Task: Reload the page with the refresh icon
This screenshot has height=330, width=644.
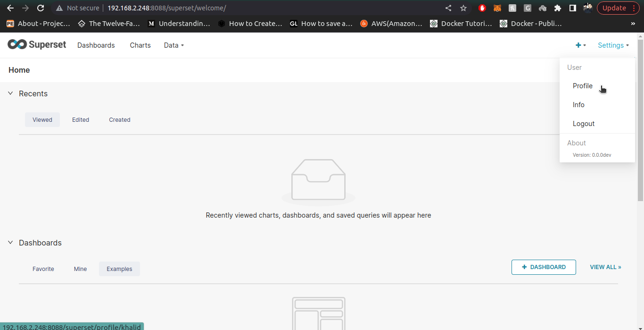Action: click(x=41, y=8)
